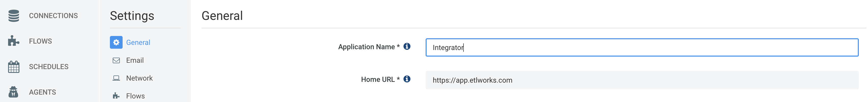The width and height of the screenshot is (868, 102).
Task: Open Network settings
Action: (x=139, y=78)
